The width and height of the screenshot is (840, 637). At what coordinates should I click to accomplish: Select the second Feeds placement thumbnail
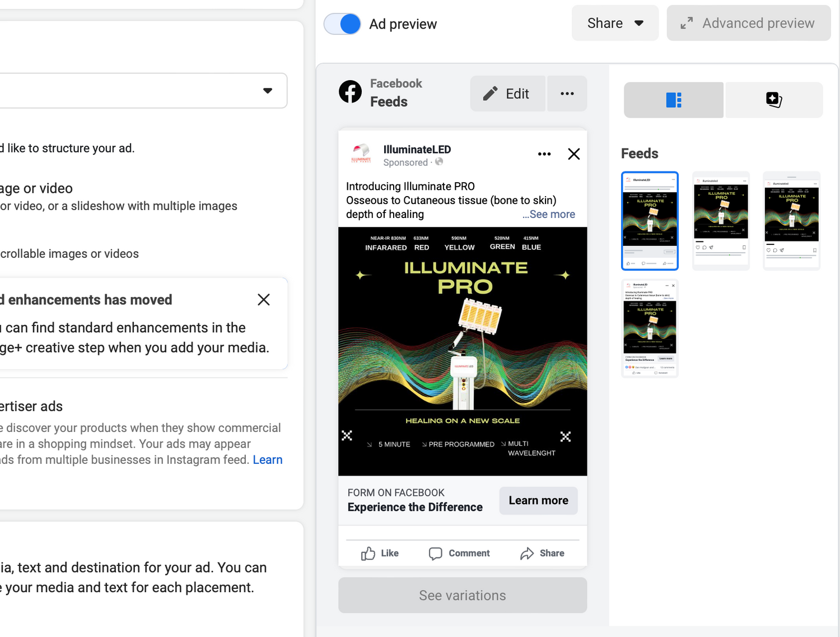[x=721, y=221]
